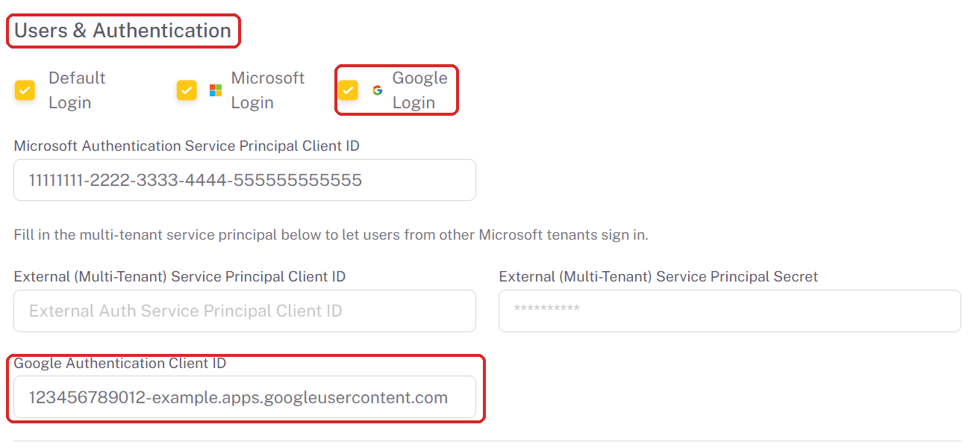
Task: Click the Microsoft logo icon
Action: point(216,90)
